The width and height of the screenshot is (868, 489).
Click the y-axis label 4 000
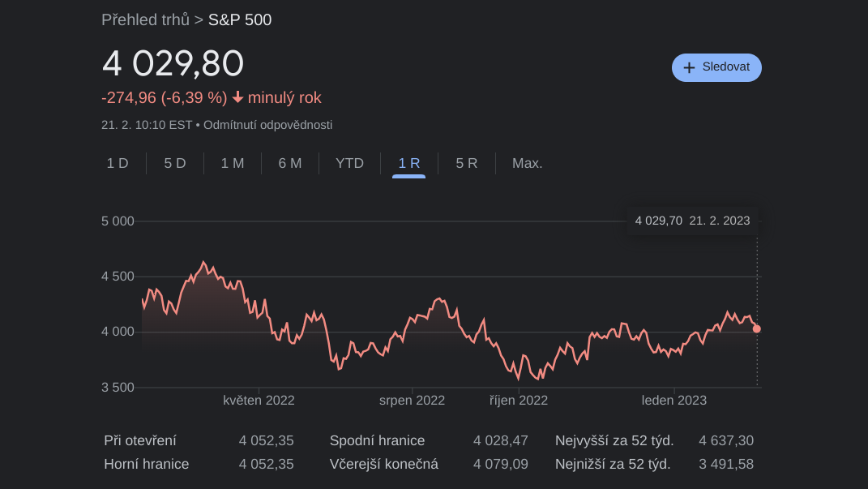(118, 332)
